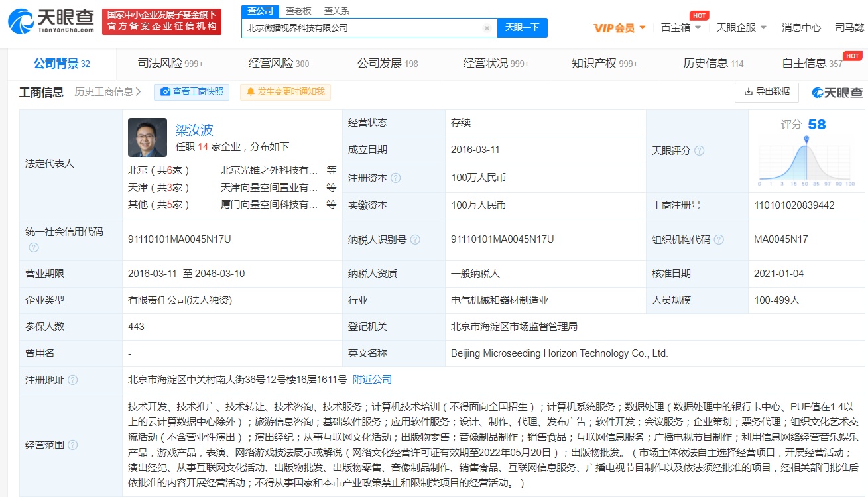The height and width of the screenshot is (497, 868).
Task: Click the 经营状态 value 存续
Action: tap(460, 123)
